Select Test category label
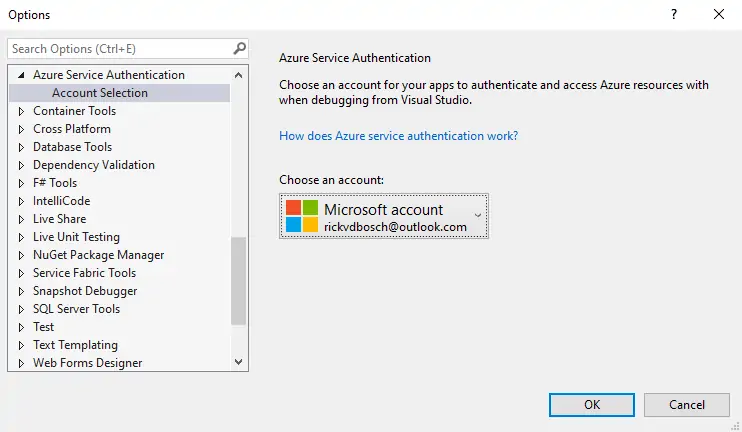The height and width of the screenshot is (432, 742). point(44,326)
